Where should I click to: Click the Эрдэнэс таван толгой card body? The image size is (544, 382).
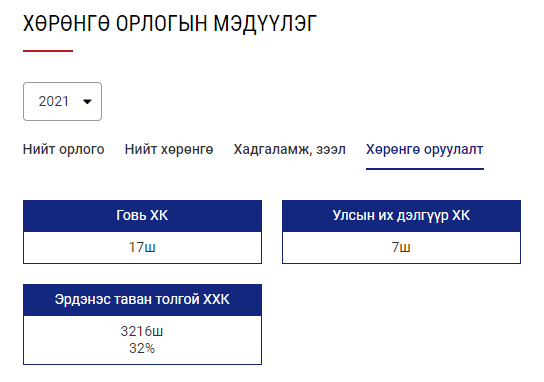(x=142, y=340)
